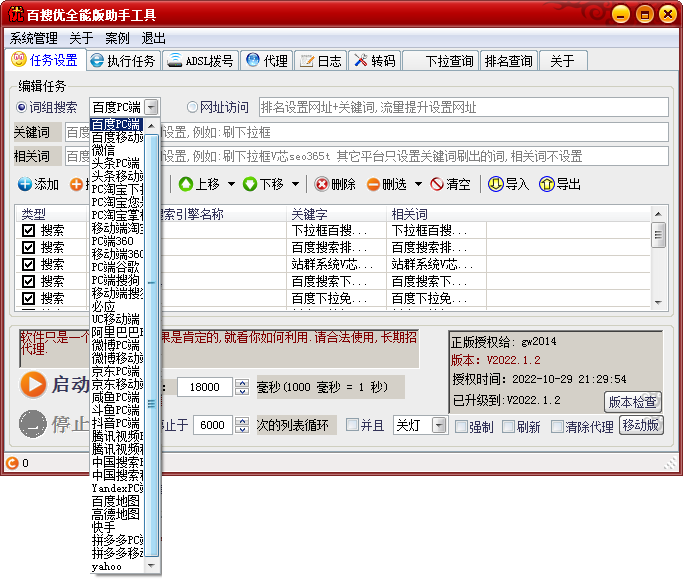Click the 清空 prohibition icon
Viewport: 683px width, 580px height.
[x=437, y=184]
